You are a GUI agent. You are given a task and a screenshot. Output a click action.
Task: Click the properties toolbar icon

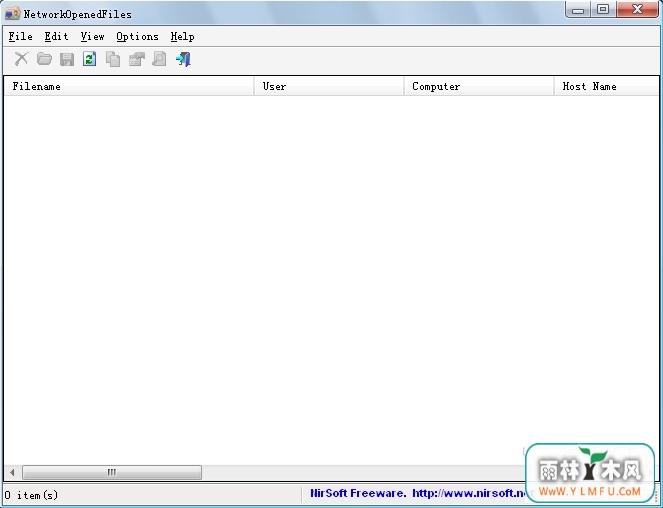pyautogui.click(x=137, y=59)
